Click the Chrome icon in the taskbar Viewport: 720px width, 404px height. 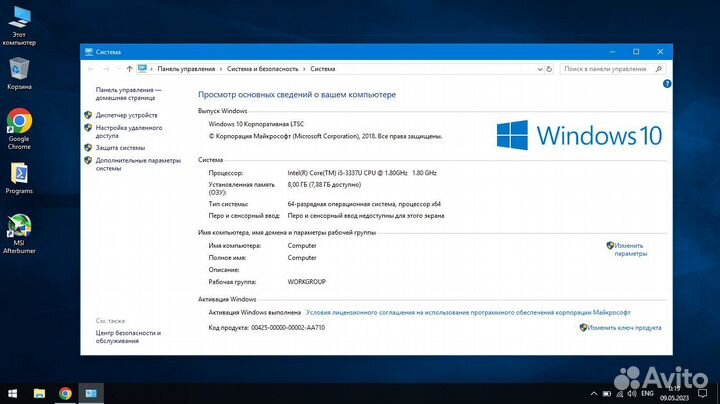65,393
